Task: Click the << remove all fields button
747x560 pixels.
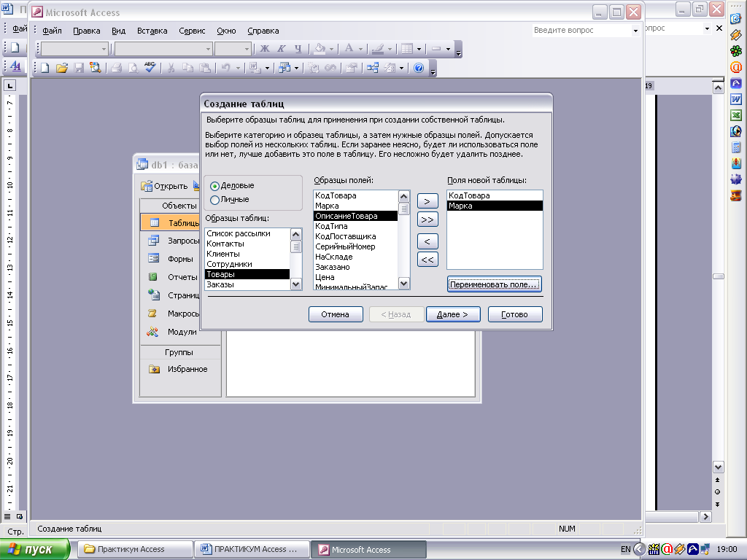Action: [427, 260]
